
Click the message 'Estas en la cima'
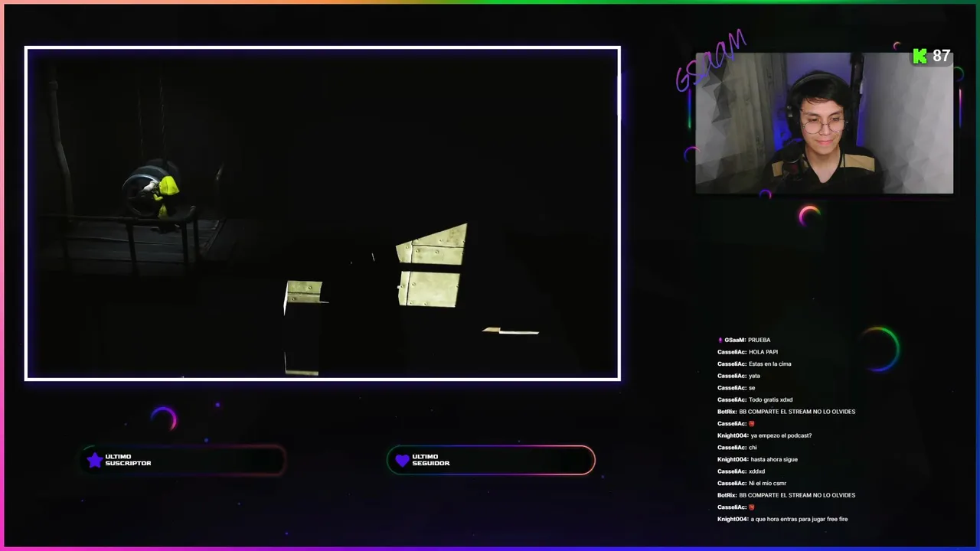pyautogui.click(x=769, y=364)
